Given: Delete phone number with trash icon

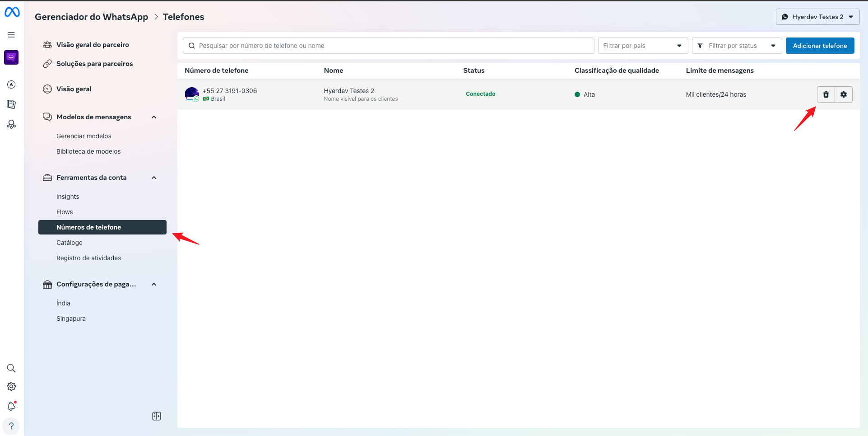Looking at the screenshot, I should [826, 94].
